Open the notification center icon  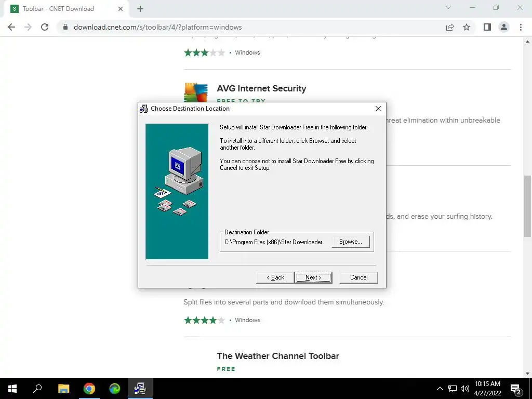(516, 389)
